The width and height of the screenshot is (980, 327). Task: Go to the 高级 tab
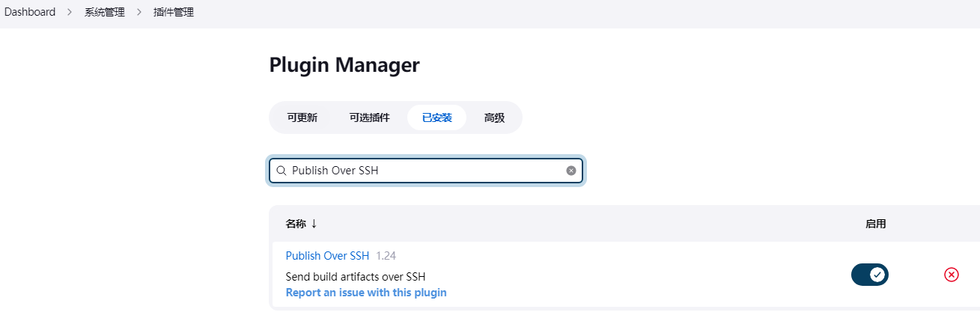(x=494, y=117)
